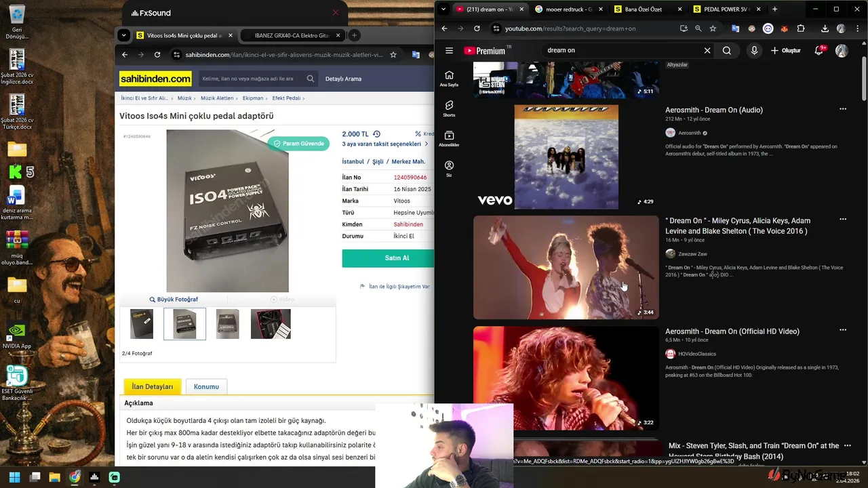Screen dimensions: 868x488
Task: Click zoom magnifier icon in YouTube address bar
Action: pos(698,28)
